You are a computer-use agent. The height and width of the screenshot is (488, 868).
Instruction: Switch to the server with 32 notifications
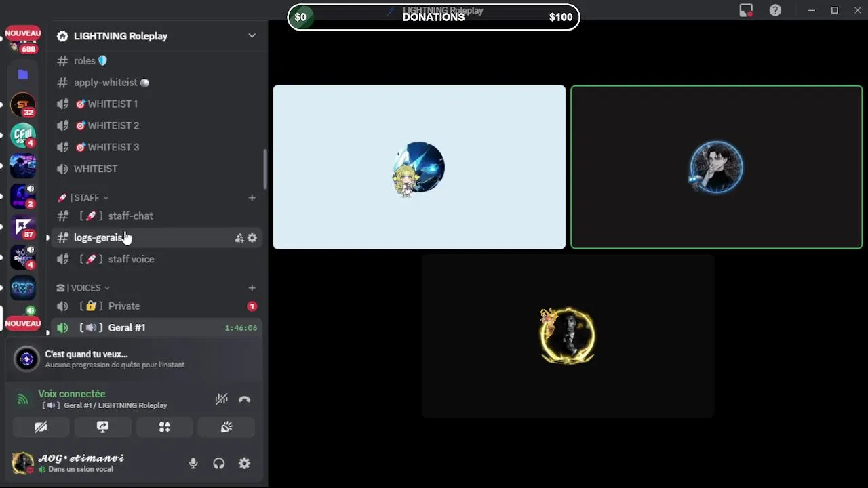(x=23, y=105)
